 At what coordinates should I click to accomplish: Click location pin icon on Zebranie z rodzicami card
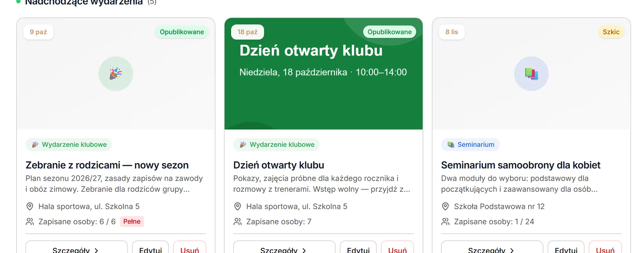coord(29,206)
